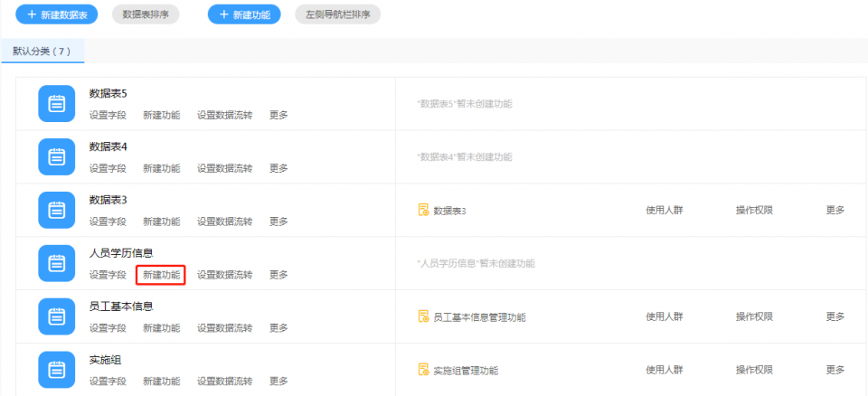
Task: Expand 更多 options for 数据表5
Action: pos(278,115)
